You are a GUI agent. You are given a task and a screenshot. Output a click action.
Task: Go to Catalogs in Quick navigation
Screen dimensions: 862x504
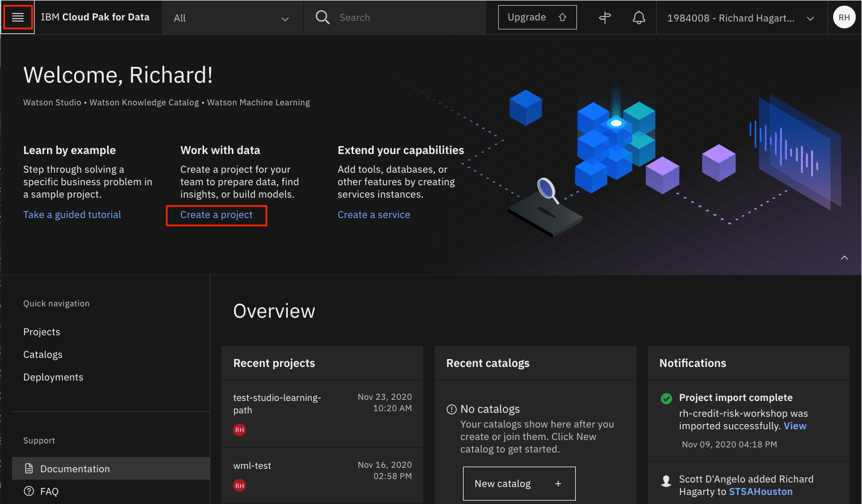43,354
